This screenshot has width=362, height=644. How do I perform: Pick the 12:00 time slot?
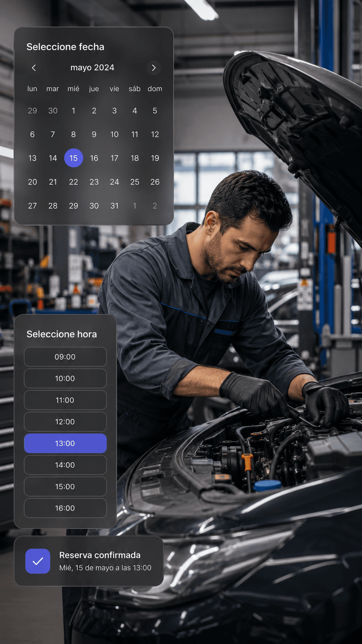coord(65,422)
